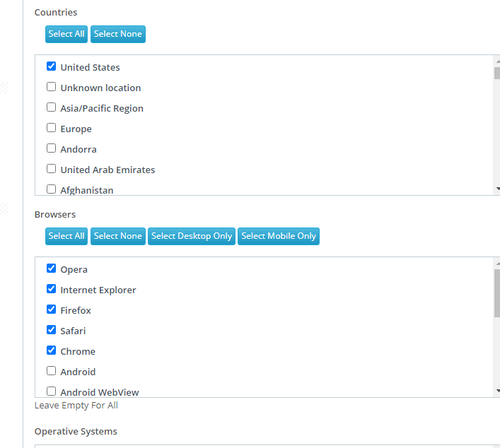Click the Browsers list scrollbar thumb
This screenshot has width=500, height=448.
[x=497, y=293]
